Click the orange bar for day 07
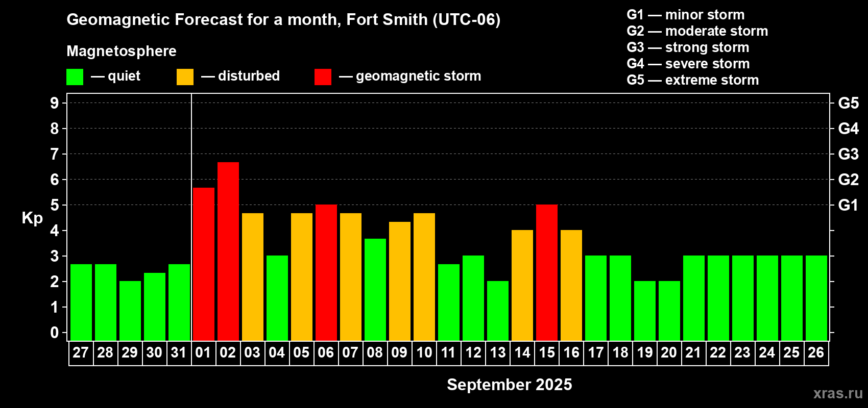The height and width of the screenshot is (408, 868). pos(351,277)
